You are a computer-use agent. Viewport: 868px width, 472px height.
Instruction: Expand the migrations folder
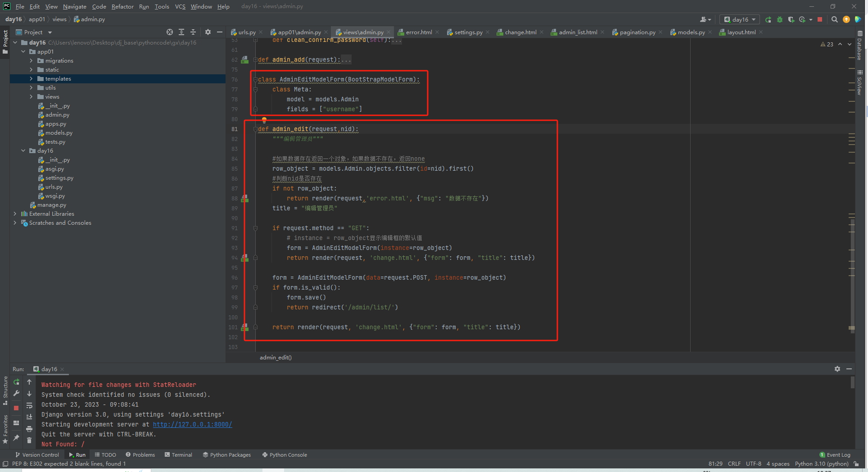point(31,61)
